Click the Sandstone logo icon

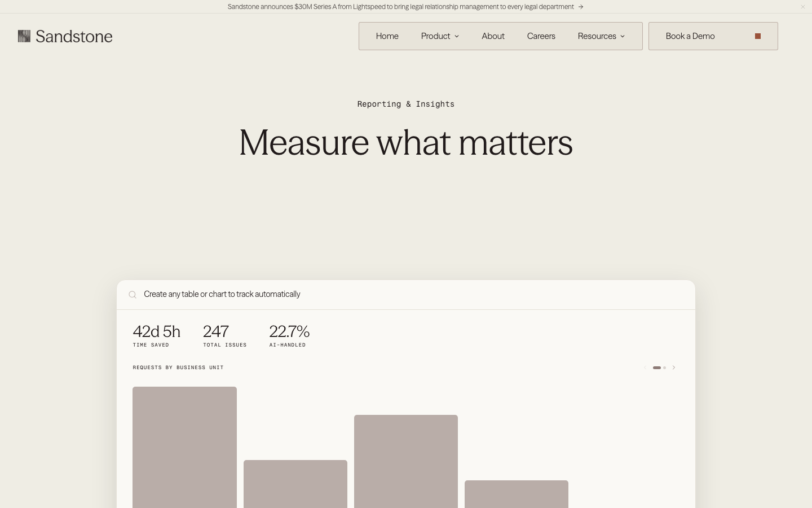[24, 36]
